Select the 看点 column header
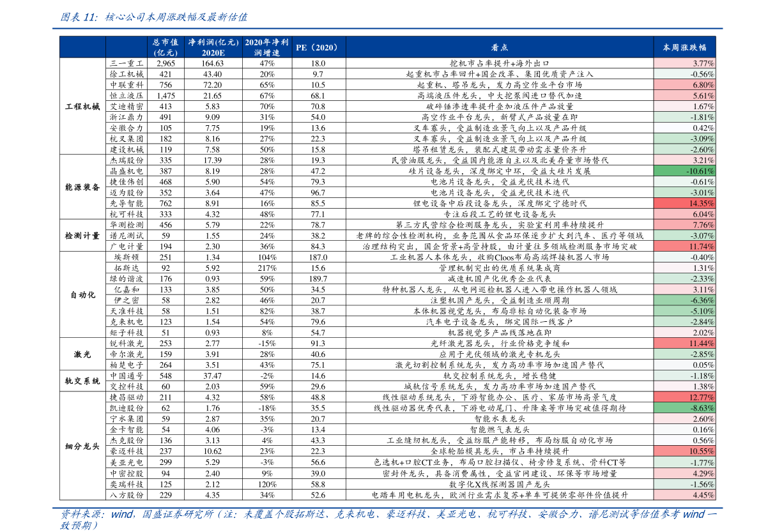761x532 pixels. click(499, 47)
